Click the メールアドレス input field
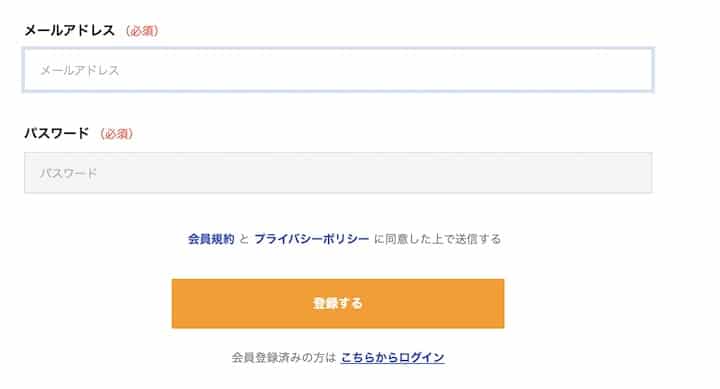The height and width of the screenshot is (389, 720). click(x=338, y=70)
